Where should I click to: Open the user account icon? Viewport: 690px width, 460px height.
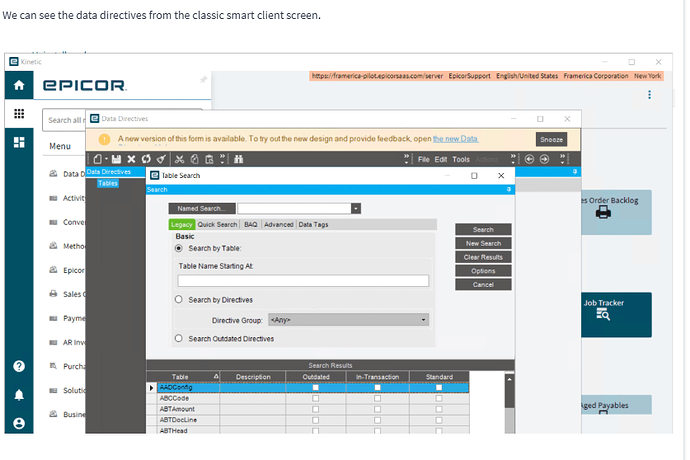(19, 423)
